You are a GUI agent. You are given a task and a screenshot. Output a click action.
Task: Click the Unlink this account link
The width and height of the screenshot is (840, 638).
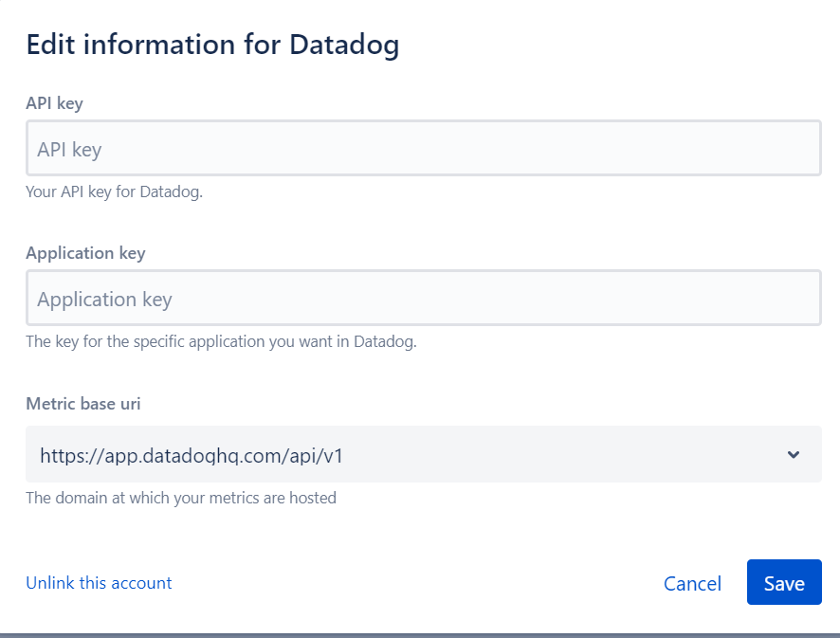tap(99, 583)
